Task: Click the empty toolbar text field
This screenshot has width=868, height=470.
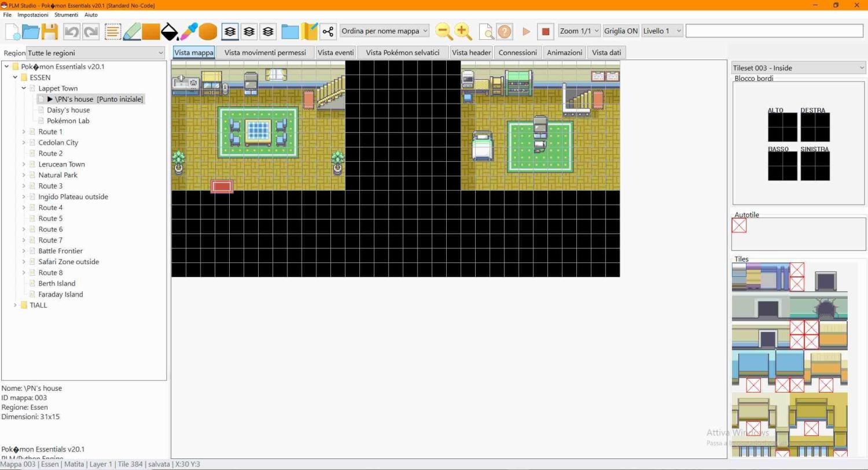Action: tap(774, 31)
